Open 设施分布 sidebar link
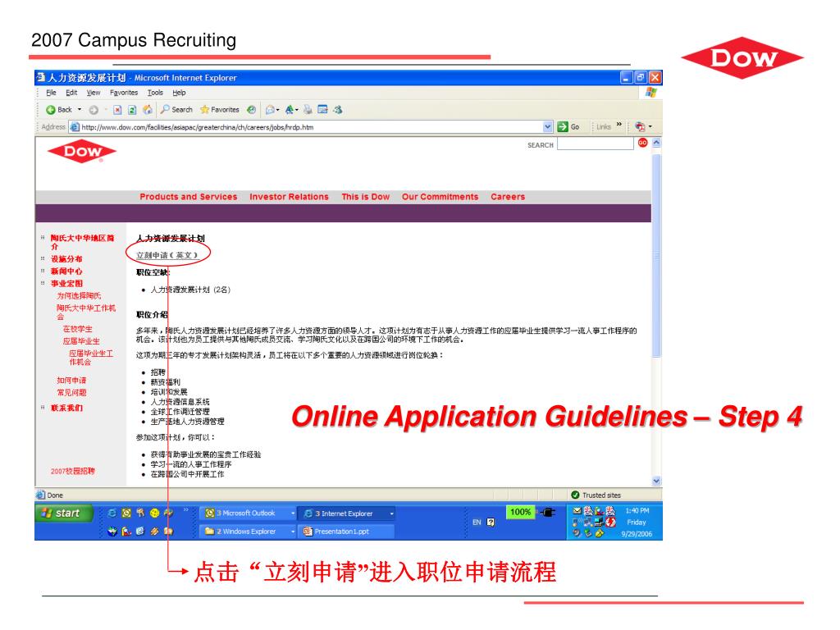Image resolution: width=840 pixels, height=630 pixels. 66,258
